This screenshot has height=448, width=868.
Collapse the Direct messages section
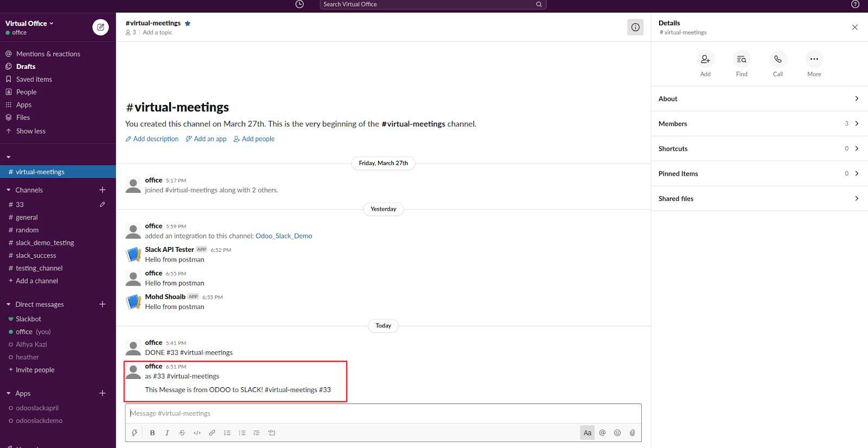(x=8, y=305)
